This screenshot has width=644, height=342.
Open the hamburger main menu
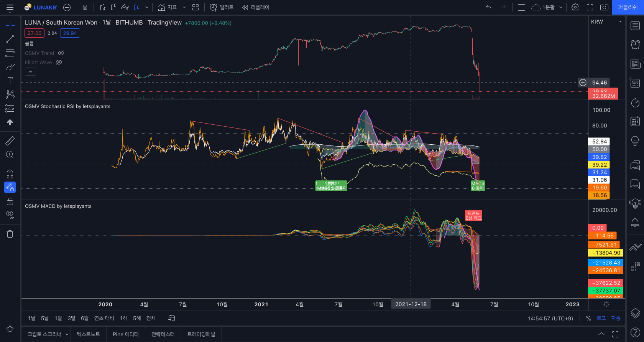point(10,7)
